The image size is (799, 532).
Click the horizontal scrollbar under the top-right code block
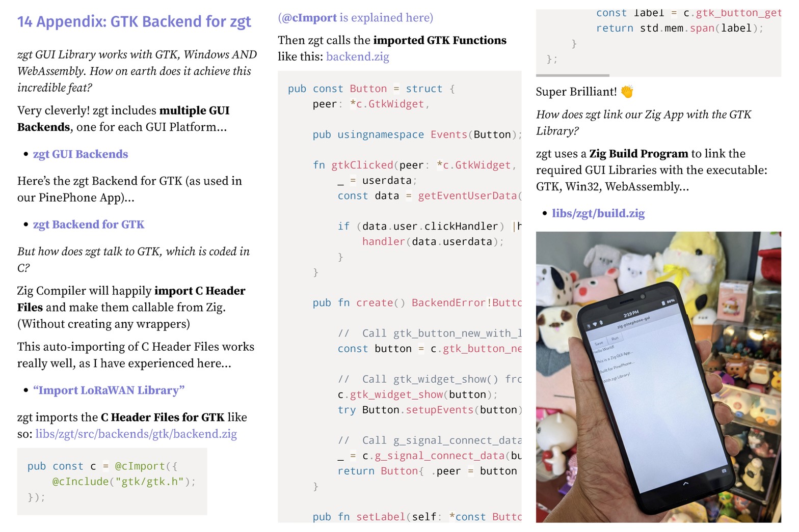coord(572,75)
